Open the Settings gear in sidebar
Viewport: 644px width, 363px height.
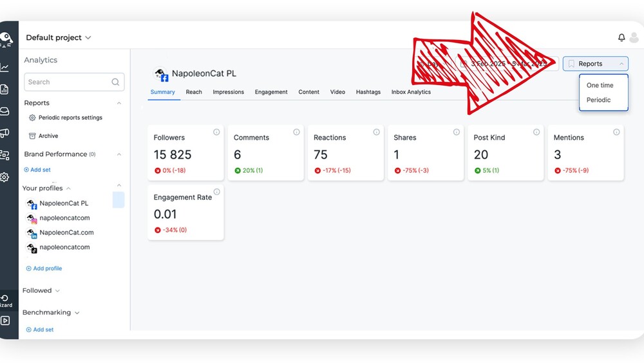(4, 177)
